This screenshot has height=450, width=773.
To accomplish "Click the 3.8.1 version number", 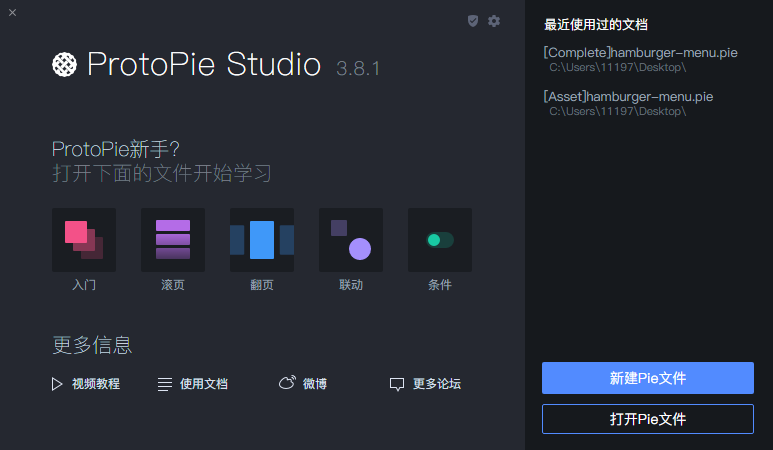I will (358, 69).
